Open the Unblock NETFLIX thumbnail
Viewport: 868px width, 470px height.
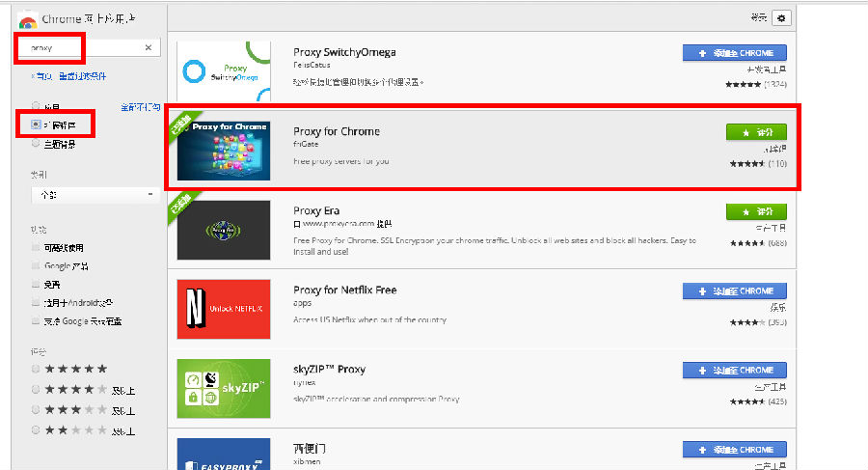point(224,309)
